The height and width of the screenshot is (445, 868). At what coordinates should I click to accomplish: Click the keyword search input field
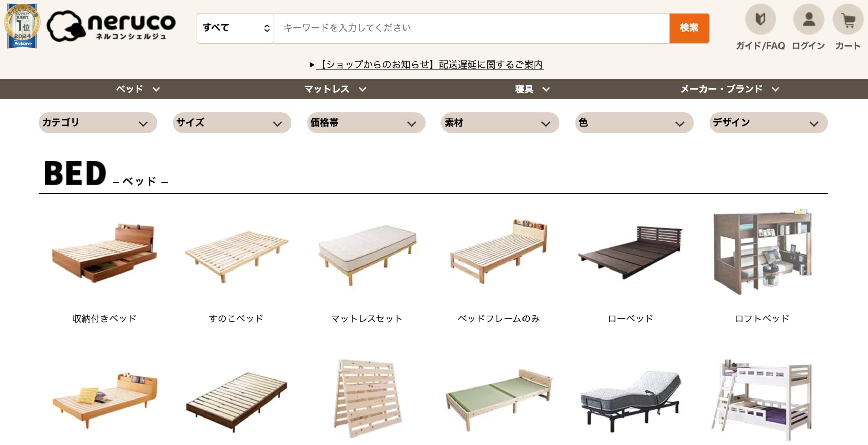471,28
